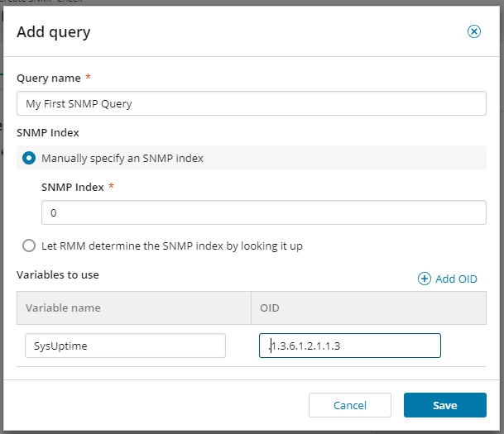Click the required SNMP Index label above the 0 field

point(73,187)
